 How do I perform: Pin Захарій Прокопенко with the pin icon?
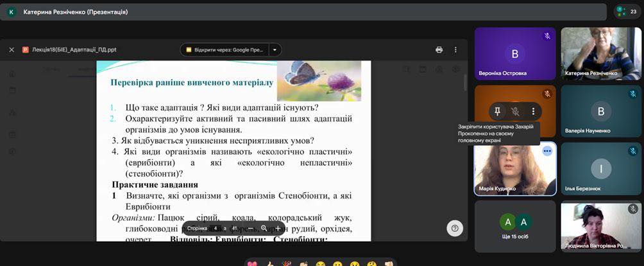point(498,111)
